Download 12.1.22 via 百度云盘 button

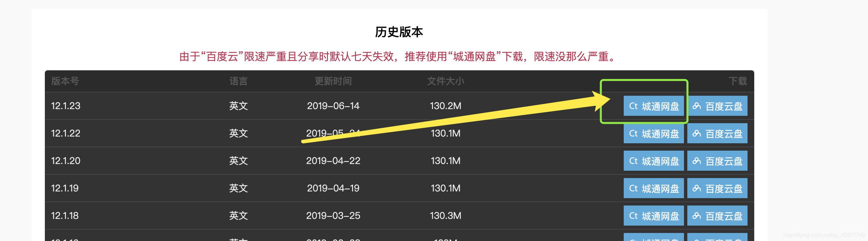[x=717, y=134]
